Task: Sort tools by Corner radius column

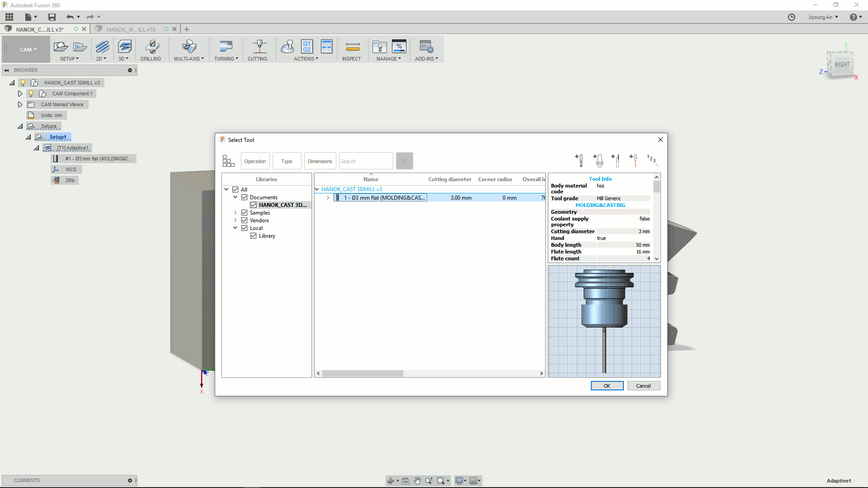Action: click(x=495, y=179)
